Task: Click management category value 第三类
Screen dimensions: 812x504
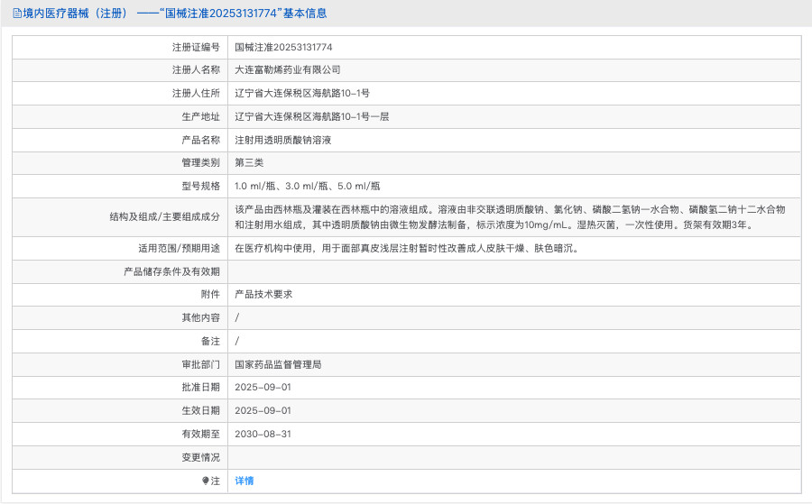Action: point(249,162)
